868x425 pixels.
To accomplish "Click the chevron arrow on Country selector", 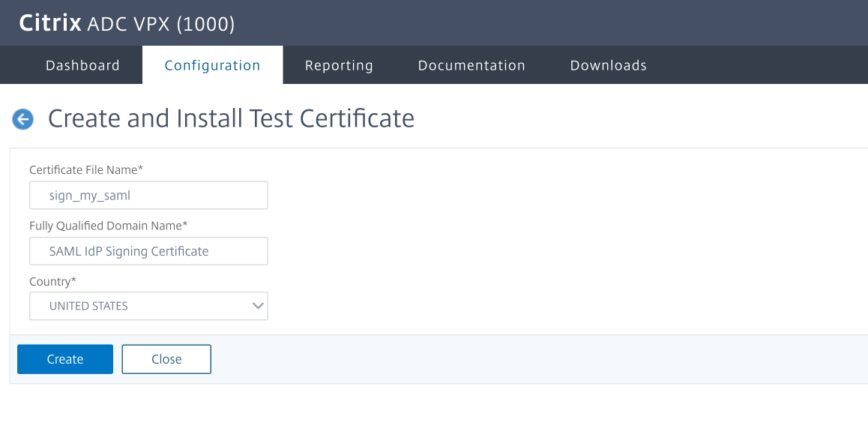I will click(258, 306).
